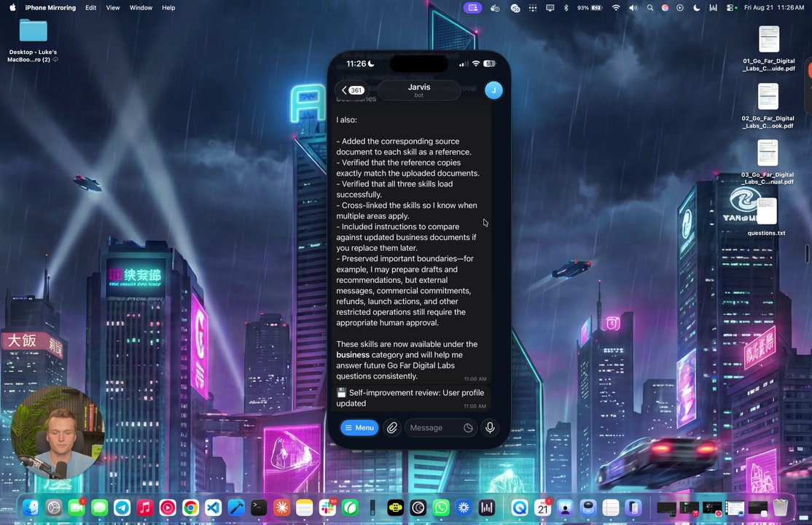Open the View menu

(x=113, y=8)
